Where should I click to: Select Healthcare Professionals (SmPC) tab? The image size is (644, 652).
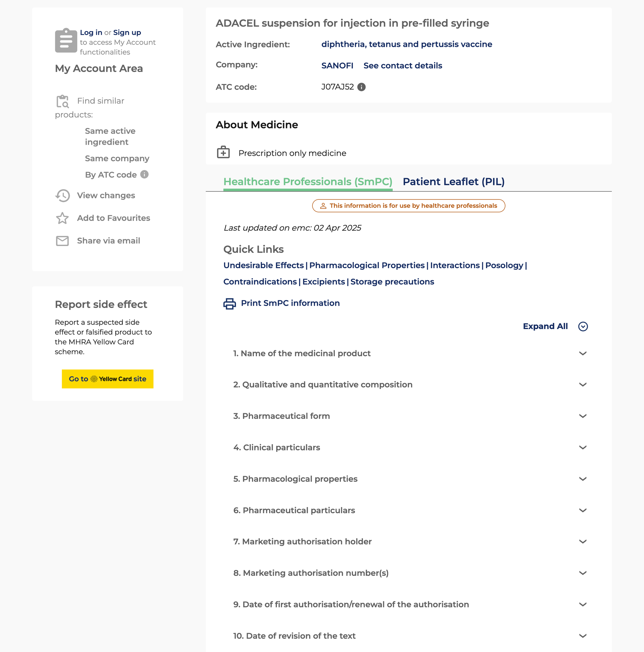point(308,182)
